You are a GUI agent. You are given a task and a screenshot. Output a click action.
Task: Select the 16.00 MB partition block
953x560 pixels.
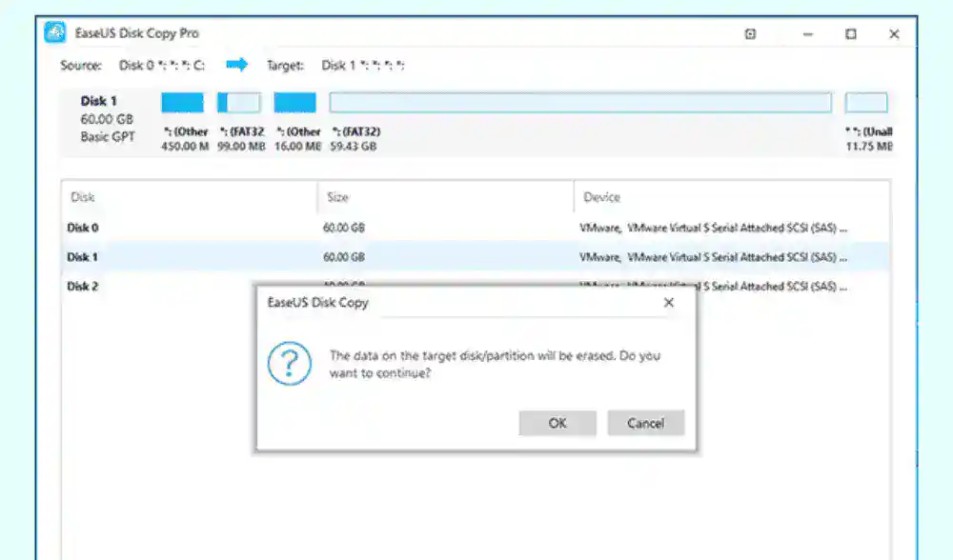point(294,103)
